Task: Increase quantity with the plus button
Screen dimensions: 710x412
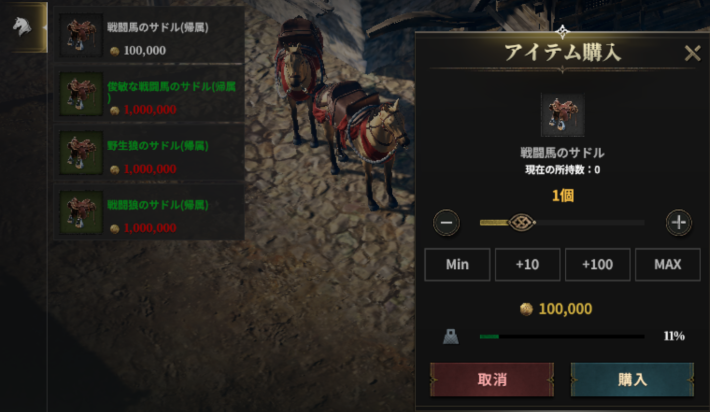Action: [x=678, y=223]
